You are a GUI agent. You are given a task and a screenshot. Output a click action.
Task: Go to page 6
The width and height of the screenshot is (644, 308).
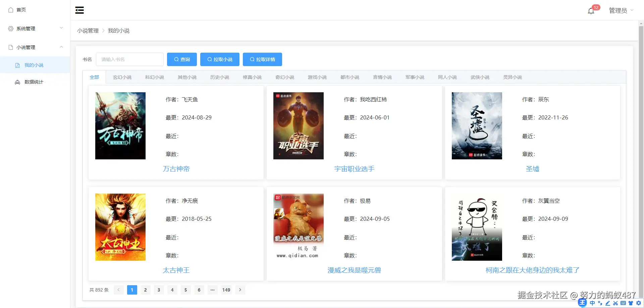coord(199,290)
